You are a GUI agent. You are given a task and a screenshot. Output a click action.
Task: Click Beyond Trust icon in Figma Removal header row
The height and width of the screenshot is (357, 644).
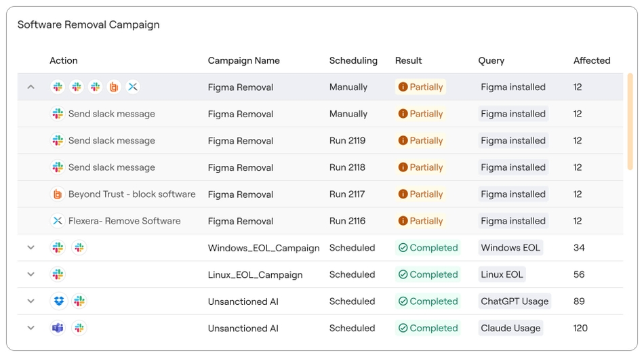115,87
